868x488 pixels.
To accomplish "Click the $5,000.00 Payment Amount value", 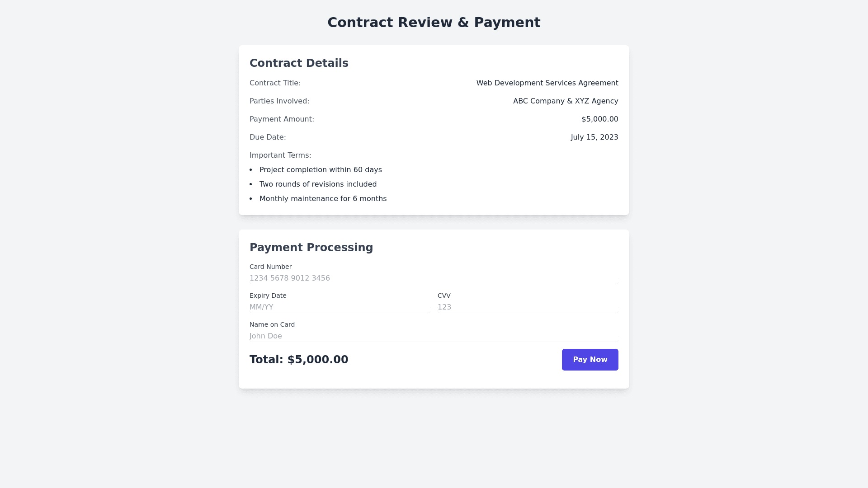I will pos(599,119).
